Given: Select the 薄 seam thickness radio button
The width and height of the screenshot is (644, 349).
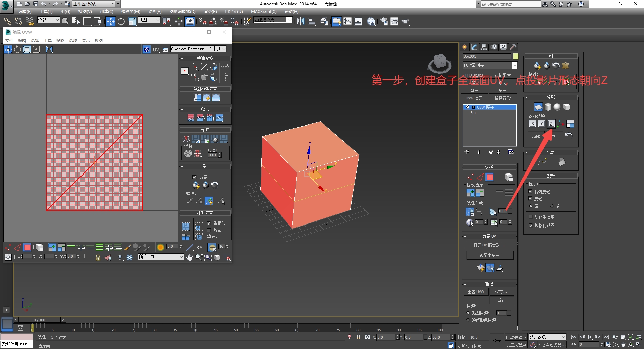Looking at the screenshot, I should [552, 206].
